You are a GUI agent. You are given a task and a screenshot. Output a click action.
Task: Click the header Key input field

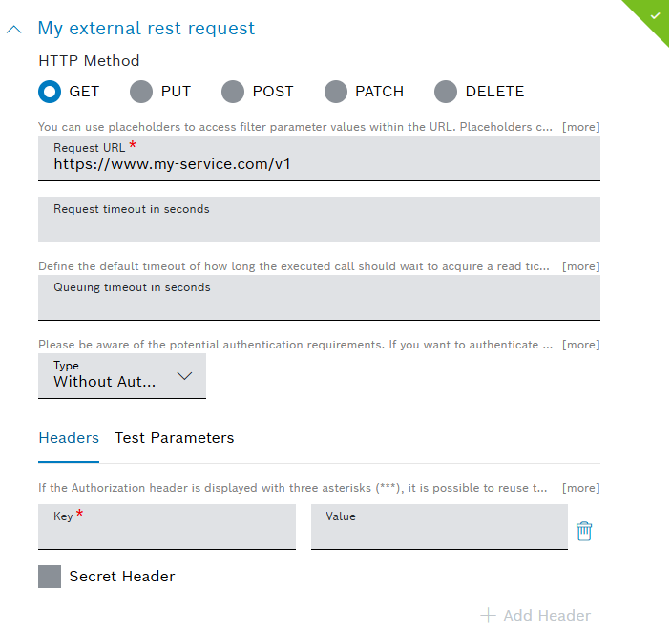pos(167,532)
